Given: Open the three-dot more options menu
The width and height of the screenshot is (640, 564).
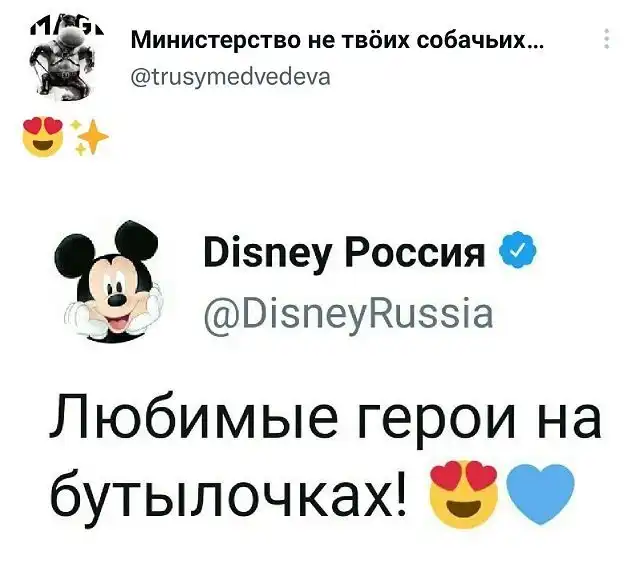Looking at the screenshot, I should [607, 38].
